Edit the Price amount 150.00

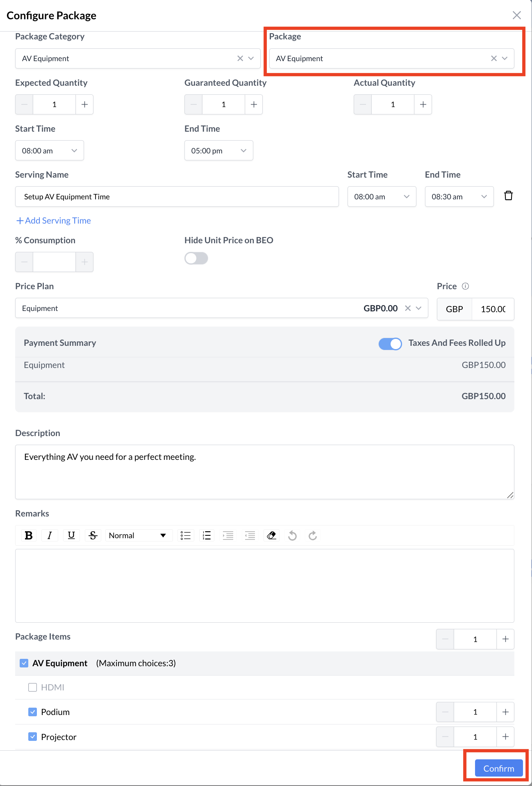(493, 309)
